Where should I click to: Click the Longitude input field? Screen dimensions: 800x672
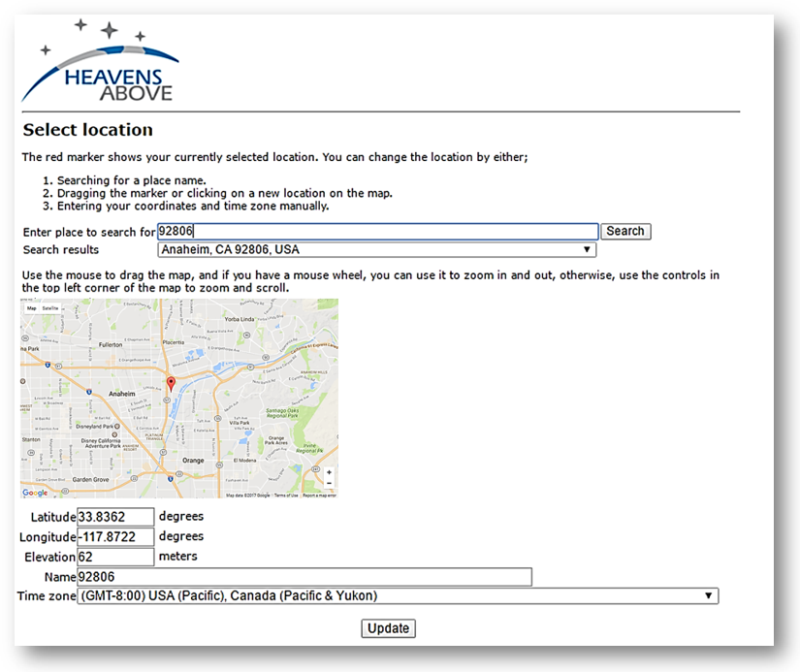coord(115,537)
